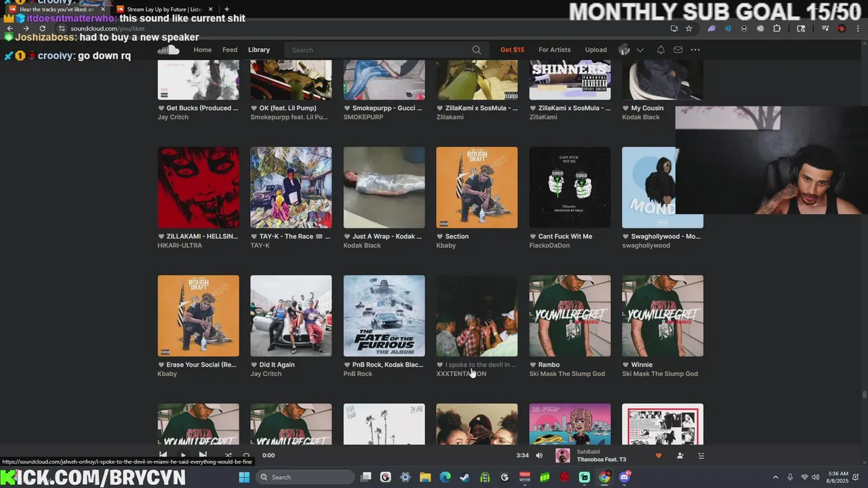The height and width of the screenshot is (488, 868).
Task: Bookmark this page with the star icon
Action: tap(689, 28)
